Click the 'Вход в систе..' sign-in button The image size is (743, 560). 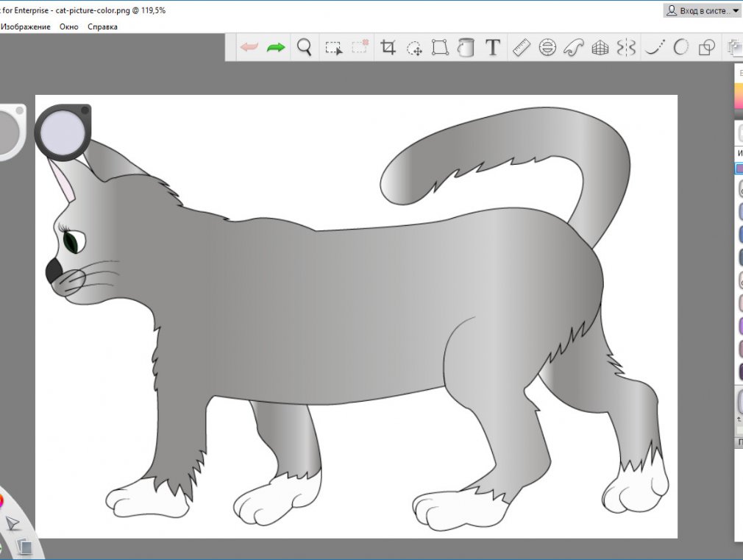[x=703, y=10]
